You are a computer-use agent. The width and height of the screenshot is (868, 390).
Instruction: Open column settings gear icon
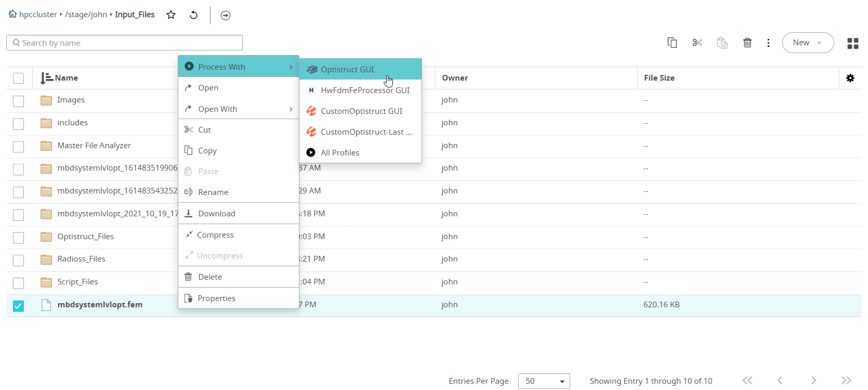pyautogui.click(x=850, y=78)
